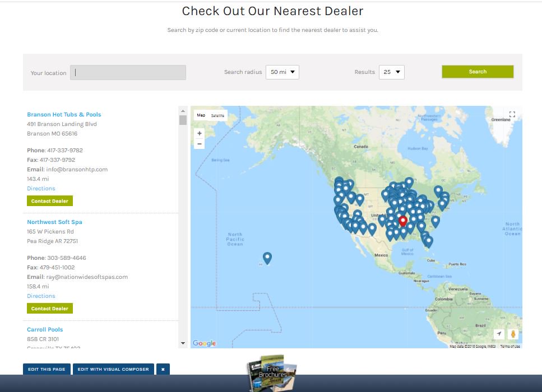Click the dealer list scroll-up arrow
This screenshot has height=392, width=542.
[x=183, y=111]
